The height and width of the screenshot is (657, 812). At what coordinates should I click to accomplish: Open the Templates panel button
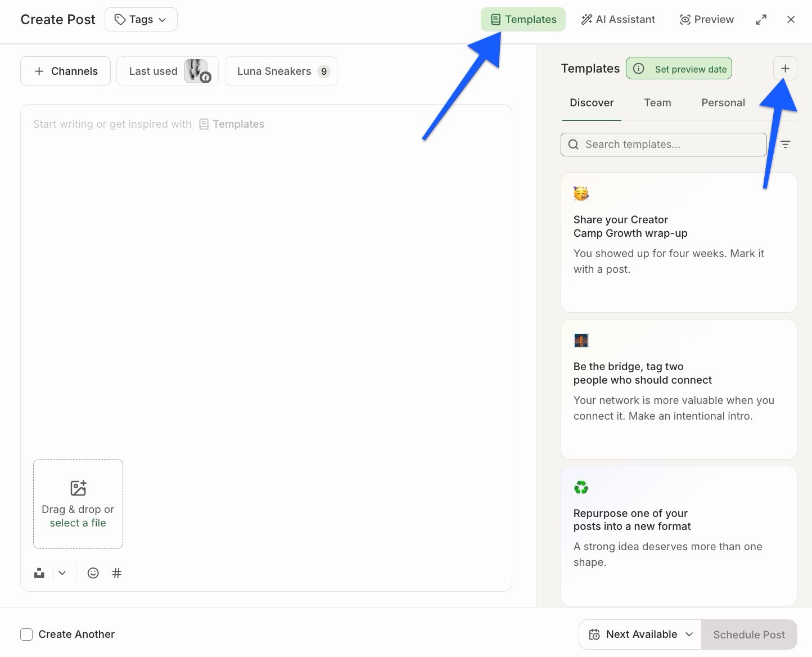tap(523, 20)
